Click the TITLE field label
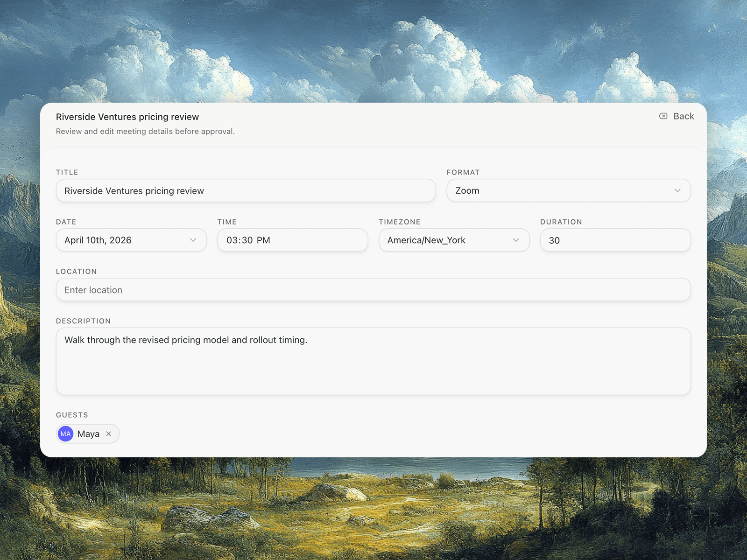747x560 pixels. coord(67,172)
